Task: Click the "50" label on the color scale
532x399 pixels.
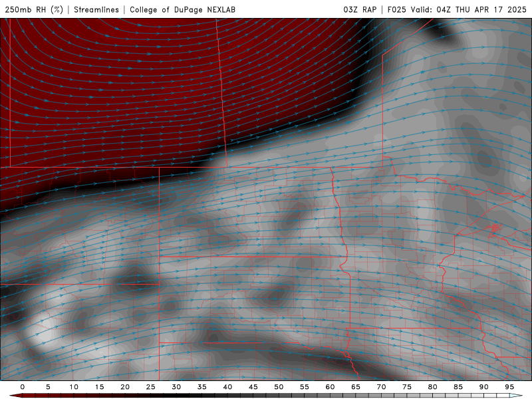Action: click(279, 387)
